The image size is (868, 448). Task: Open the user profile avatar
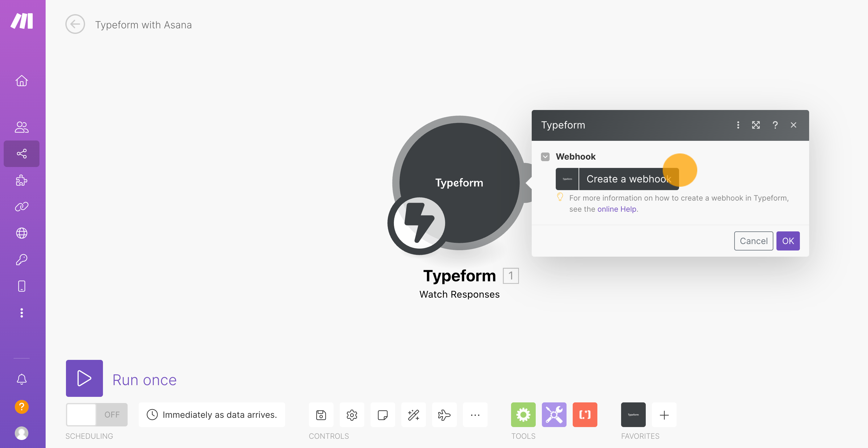[22, 433]
